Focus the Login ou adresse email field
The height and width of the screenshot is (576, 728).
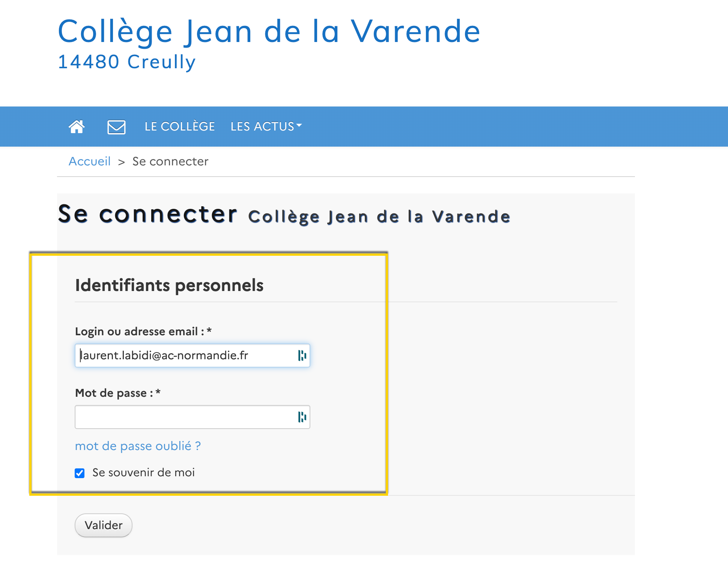(193, 355)
